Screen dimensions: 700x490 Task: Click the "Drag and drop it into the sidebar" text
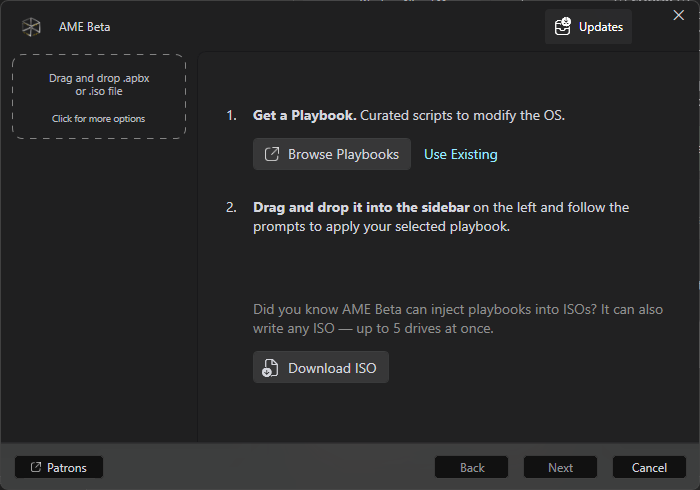pos(361,207)
